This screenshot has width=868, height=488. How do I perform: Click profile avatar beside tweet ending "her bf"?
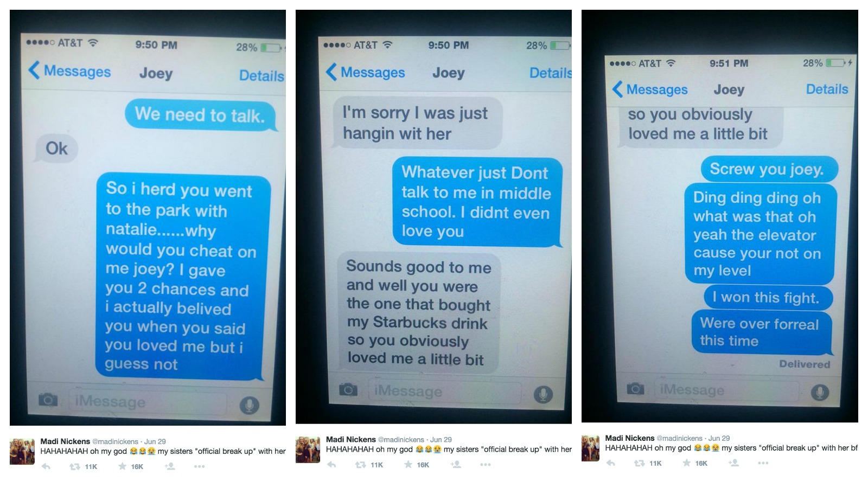(590, 448)
